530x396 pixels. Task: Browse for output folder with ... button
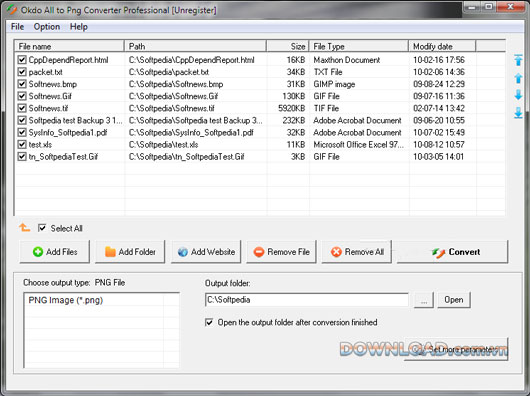(424, 300)
